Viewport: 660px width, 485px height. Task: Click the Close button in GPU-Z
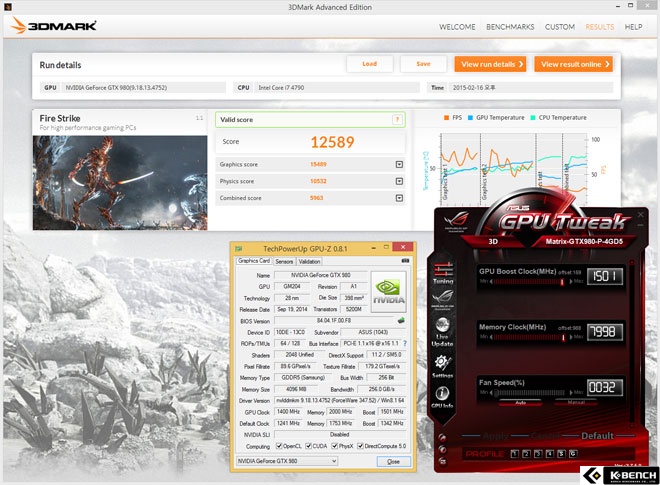[x=394, y=461]
